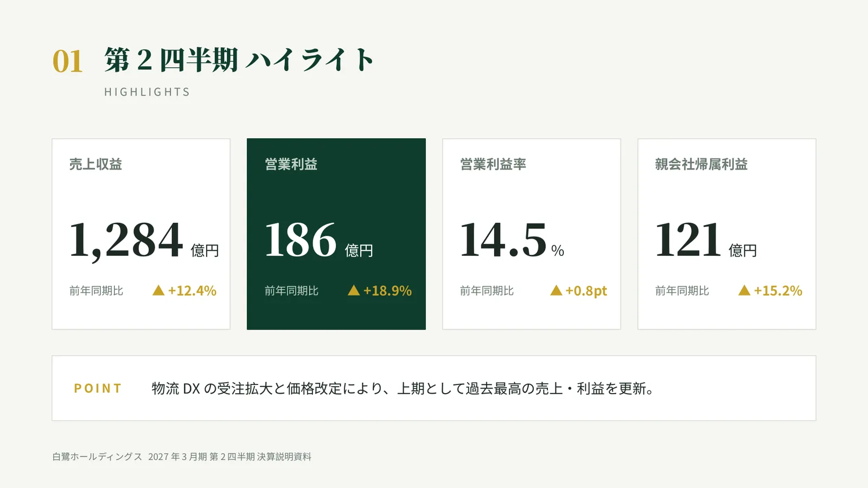
Task: Select the 売上収益 card label
Action: (x=95, y=164)
